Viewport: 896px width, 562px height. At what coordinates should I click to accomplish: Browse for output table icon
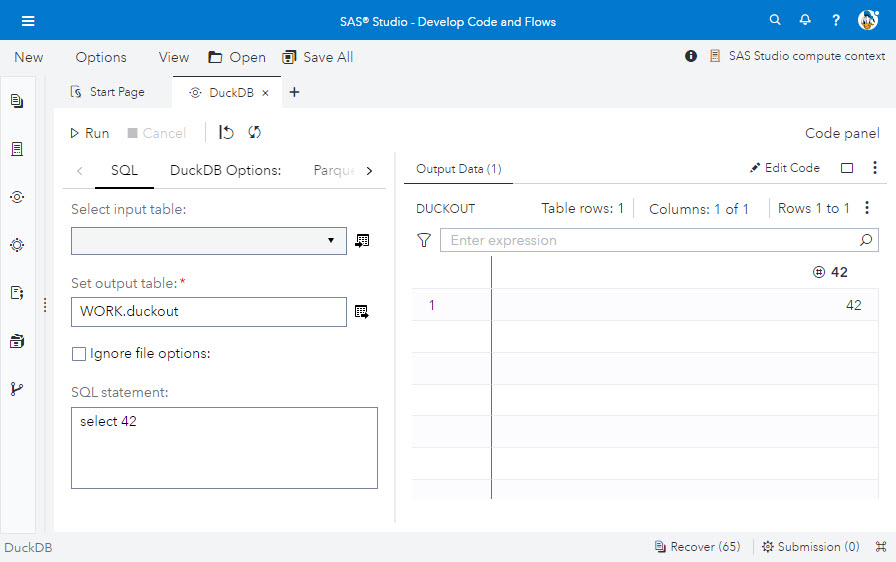pos(362,312)
